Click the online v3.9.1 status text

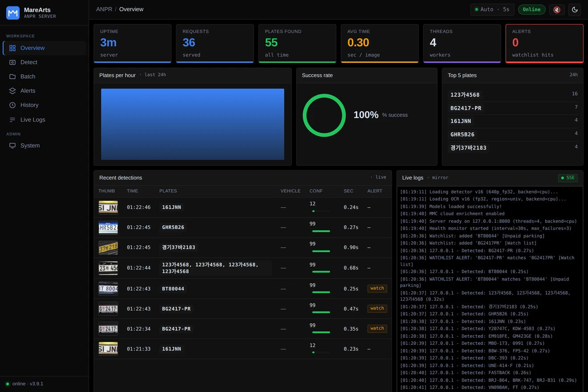[28, 384]
